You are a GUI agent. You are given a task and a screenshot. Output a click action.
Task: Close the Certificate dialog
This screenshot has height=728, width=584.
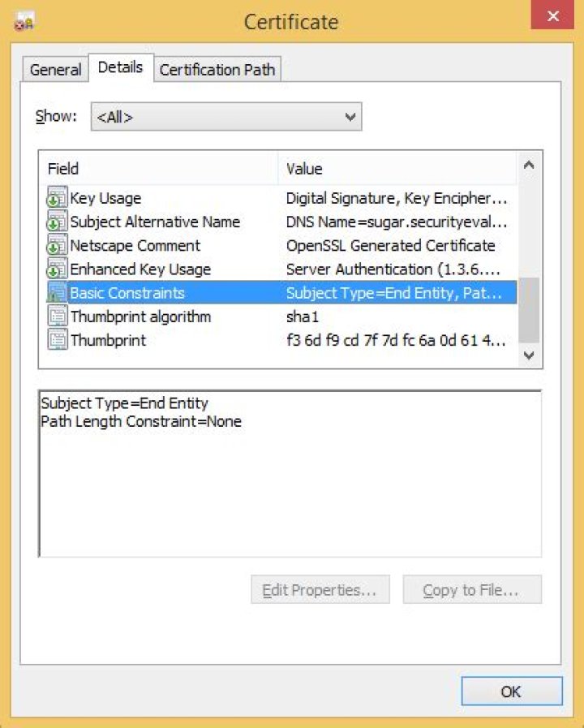click(552, 15)
